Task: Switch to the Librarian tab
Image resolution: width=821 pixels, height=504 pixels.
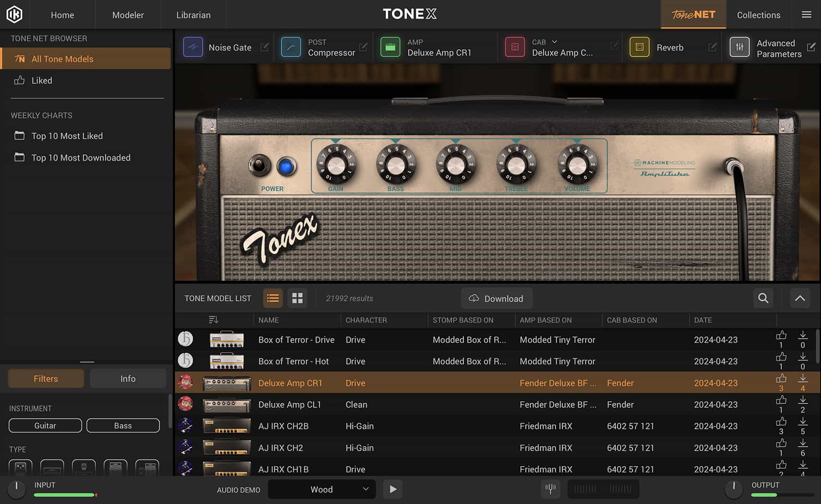Action: point(193,14)
